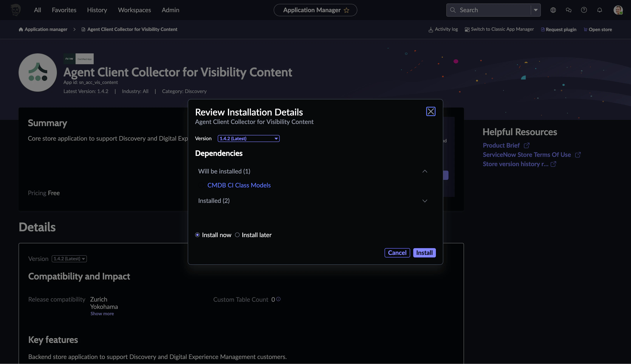Open ServiceNow Store Terms Of Use link
Viewport: 631px width, 364px height.
point(527,155)
